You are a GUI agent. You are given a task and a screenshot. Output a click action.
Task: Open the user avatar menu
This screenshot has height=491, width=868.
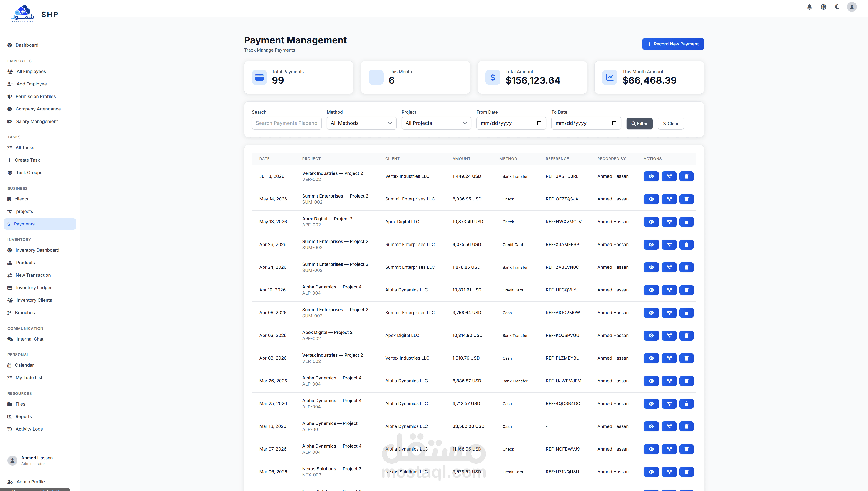click(851, 7)
